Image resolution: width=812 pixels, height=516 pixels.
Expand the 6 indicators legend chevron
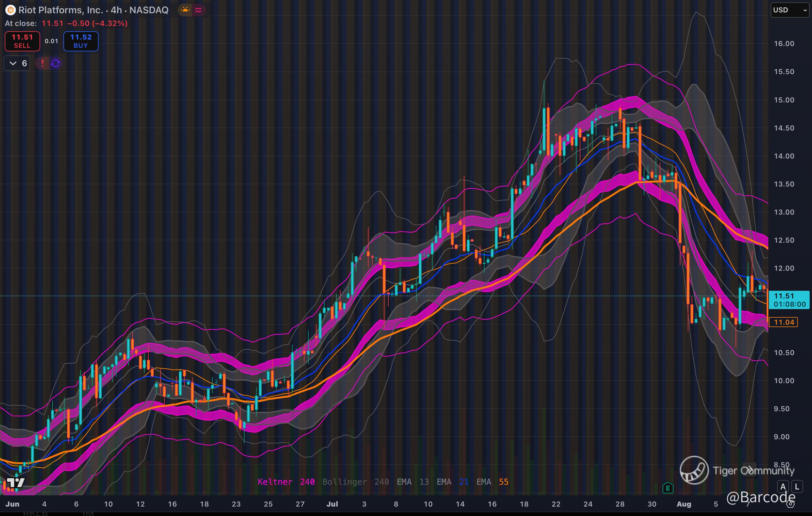(x=13, y=63)
